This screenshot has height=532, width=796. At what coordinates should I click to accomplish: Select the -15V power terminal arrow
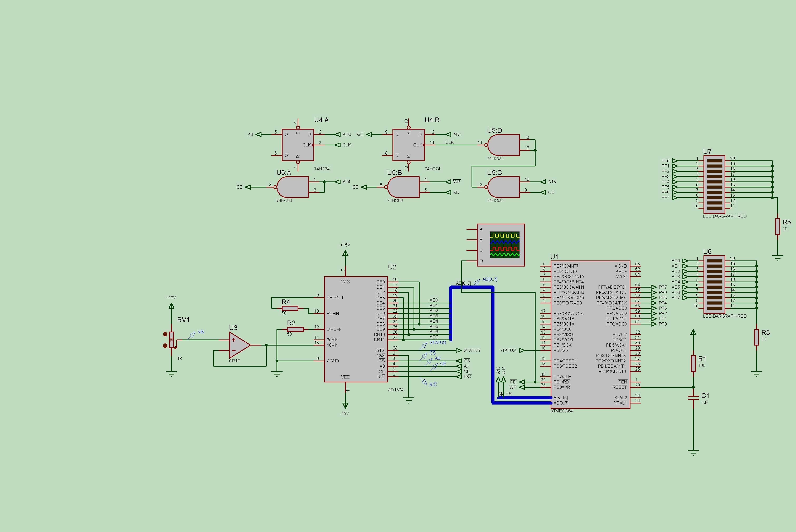coord(345,405)
